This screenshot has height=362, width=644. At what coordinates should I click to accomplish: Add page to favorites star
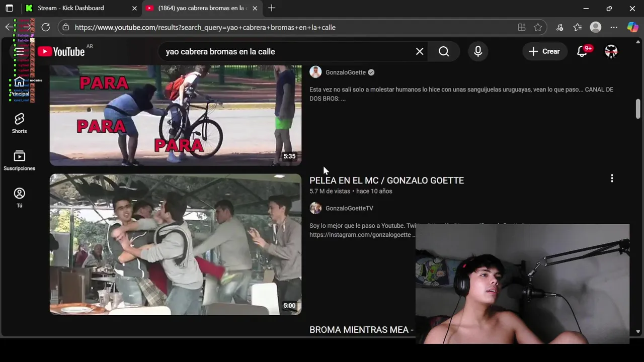(x=538, y=27)
